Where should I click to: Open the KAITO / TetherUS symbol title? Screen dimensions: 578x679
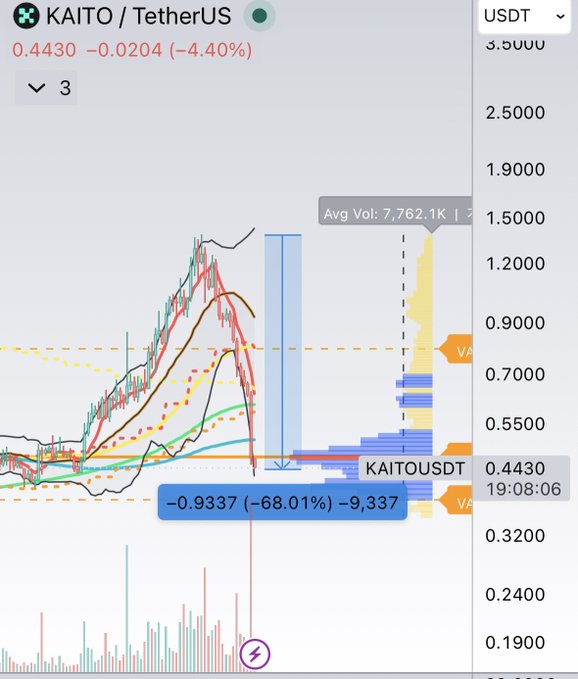tap(139, 16)
